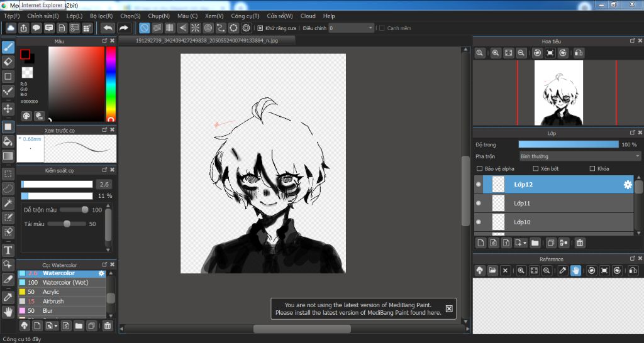Hide layer Lớp11 visibility dot
Image resolution: width=644 pixels, height=343 pixels.
click(x=478, y=203)
